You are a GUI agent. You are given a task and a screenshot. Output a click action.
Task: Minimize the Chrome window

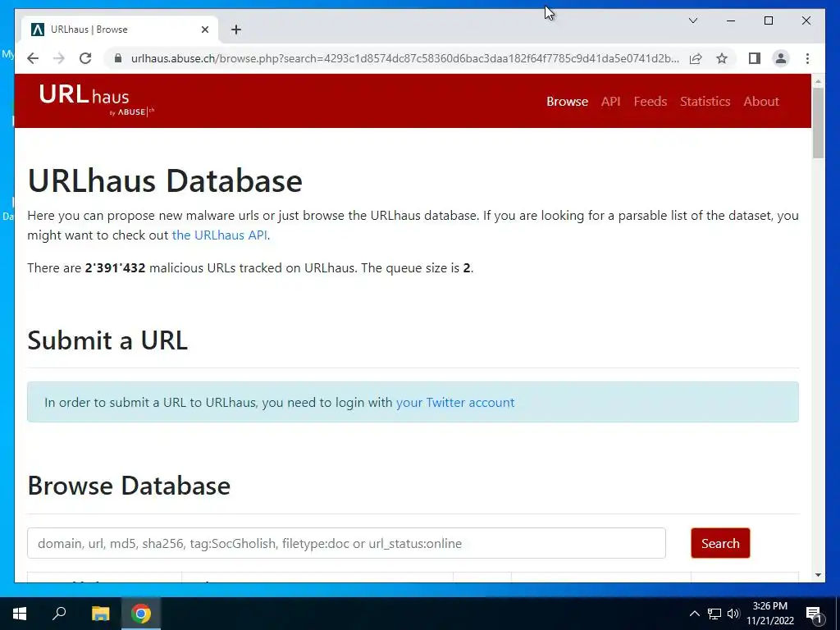(731, 21)
